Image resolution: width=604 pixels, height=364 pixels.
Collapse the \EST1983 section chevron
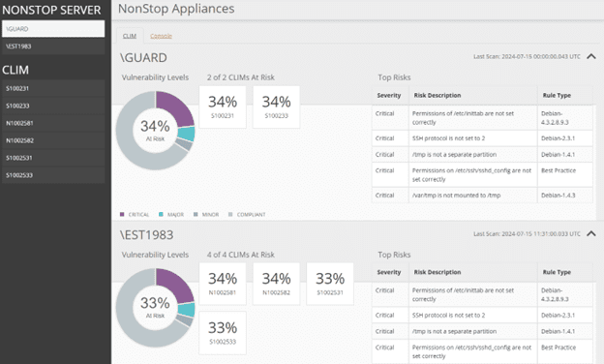pyautogui.click(x=591, y=233)
